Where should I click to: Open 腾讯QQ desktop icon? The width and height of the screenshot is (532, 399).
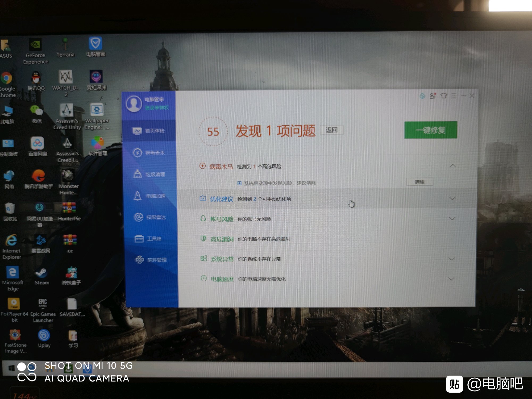tap(36, 81)
